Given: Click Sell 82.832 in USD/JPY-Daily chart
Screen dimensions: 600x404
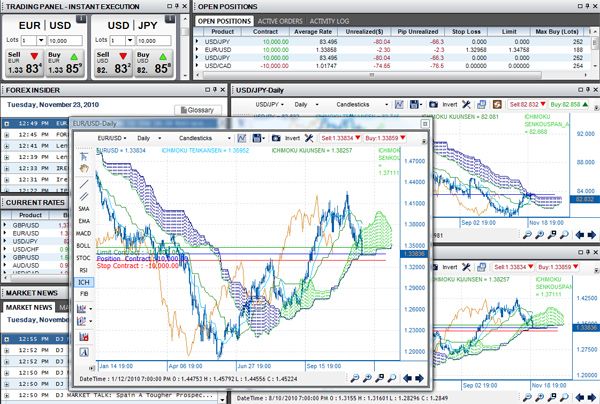Looking at the screenshot, I should (527, 104).
